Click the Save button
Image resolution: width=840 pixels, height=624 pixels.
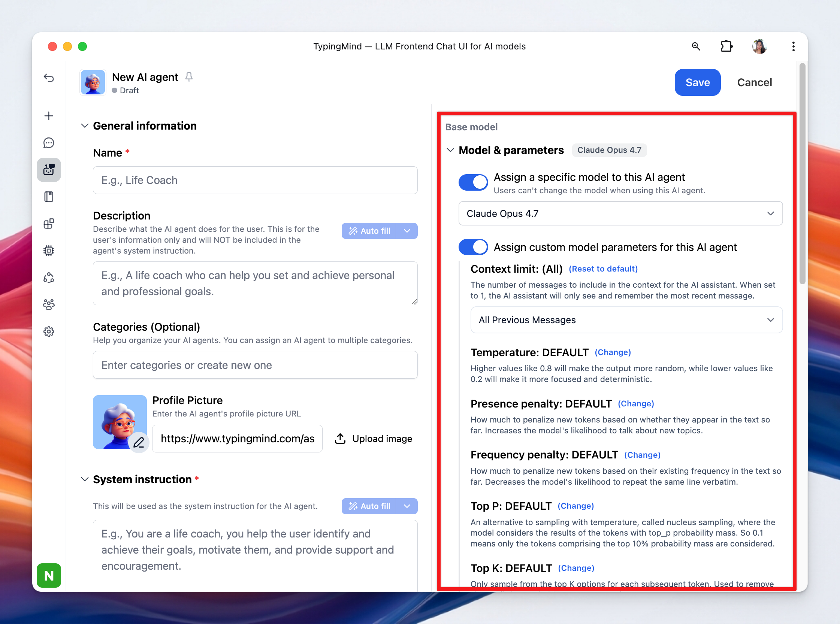(x=698, y=82)
